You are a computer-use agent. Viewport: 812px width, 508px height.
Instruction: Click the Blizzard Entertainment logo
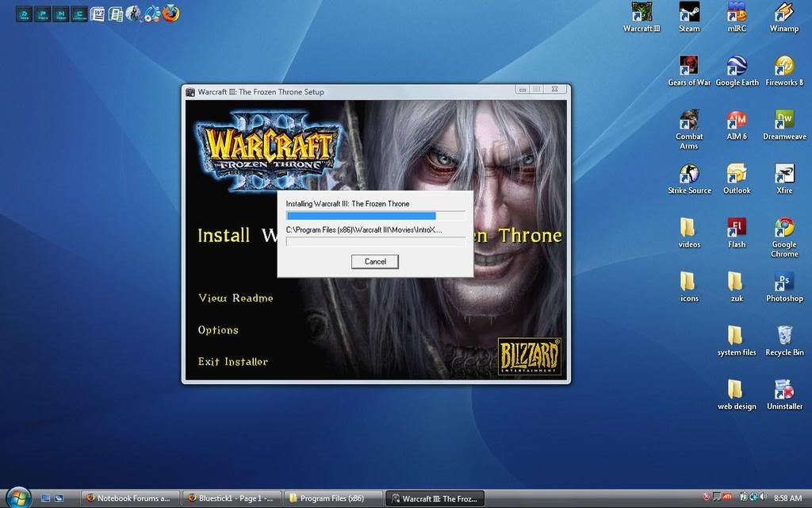point(529,356)
